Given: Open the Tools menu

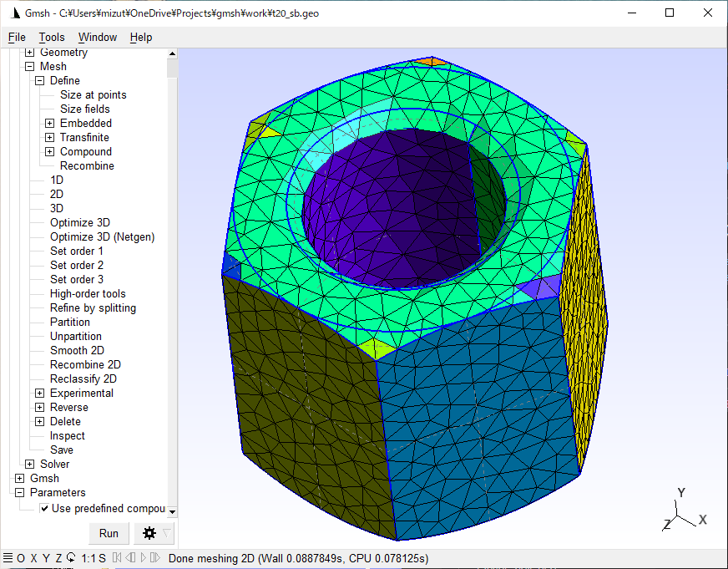Looking at the screenshot, I should coord(52,37).
